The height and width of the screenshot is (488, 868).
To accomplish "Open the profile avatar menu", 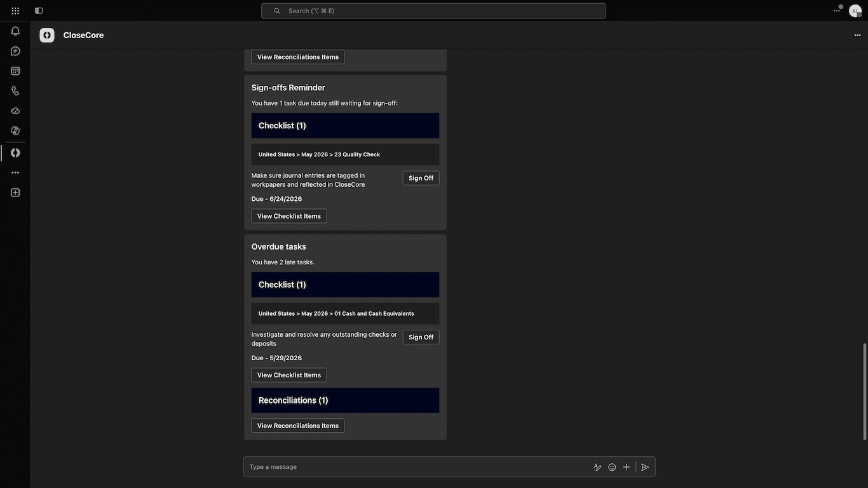I will [855, 11].
